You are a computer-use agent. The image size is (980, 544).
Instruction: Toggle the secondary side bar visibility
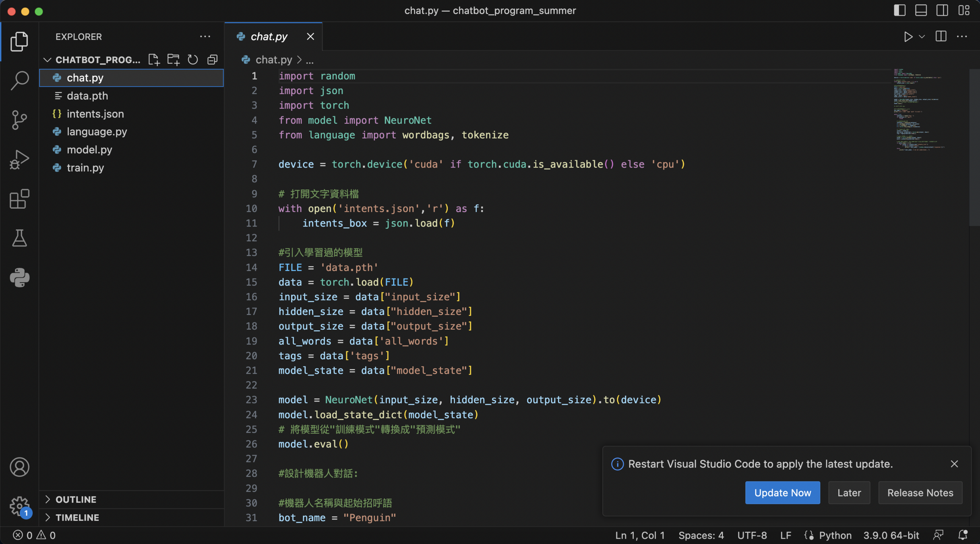click(x=942, y=10)
